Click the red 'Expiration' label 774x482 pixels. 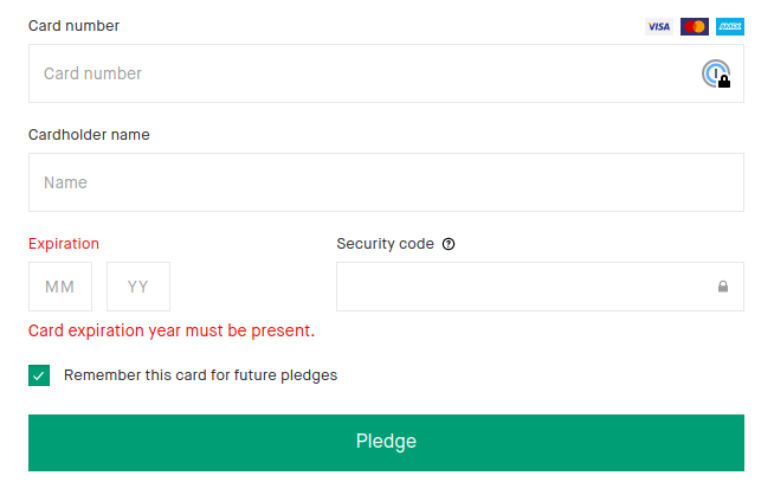pyautogui.click(x=64, y=244)
